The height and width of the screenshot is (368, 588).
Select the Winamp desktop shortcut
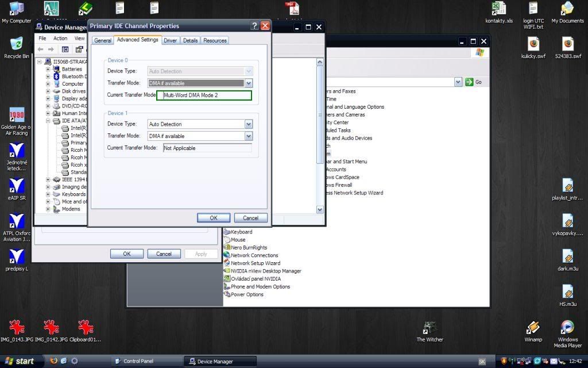[x=533, y=331]
